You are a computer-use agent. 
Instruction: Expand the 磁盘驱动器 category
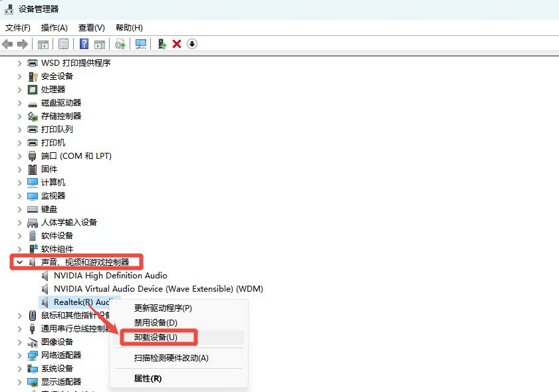click(x=19, y=104)
